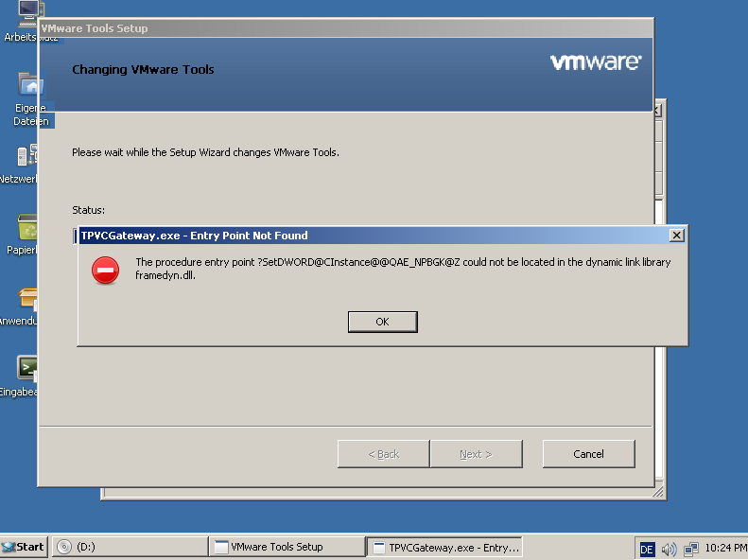The width and height of the screenshot is (748, 560).
Task: Select the D: drive taskbar button
Action: tap(129, 547)
